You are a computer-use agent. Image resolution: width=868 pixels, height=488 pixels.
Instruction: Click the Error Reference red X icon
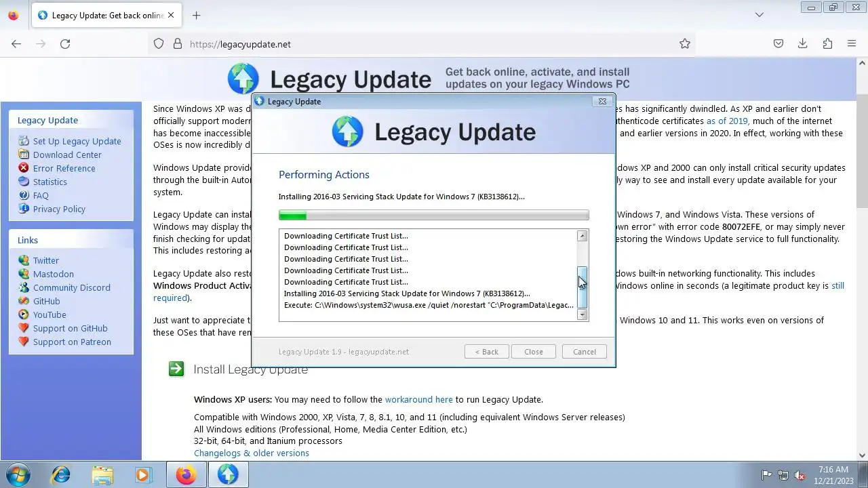tap(24, 168)
